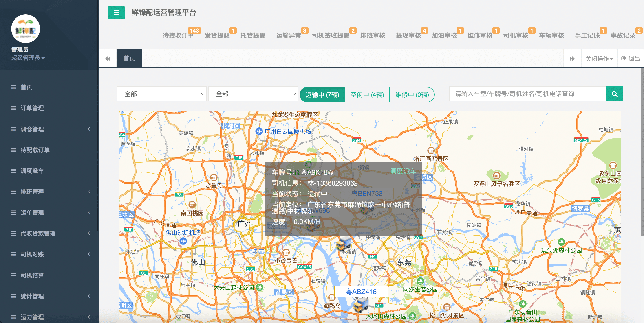
Task: Click the 订单管理 sidebar menu icon
Action: click(x=14, y=108)
